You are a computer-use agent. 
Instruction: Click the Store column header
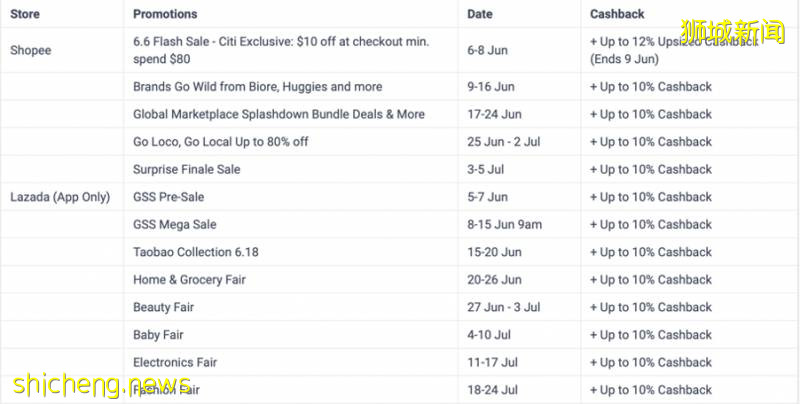click(x=26, y=14)
